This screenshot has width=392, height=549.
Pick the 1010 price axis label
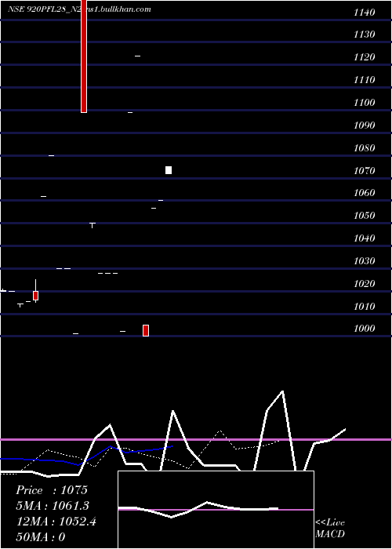(365, 307)
